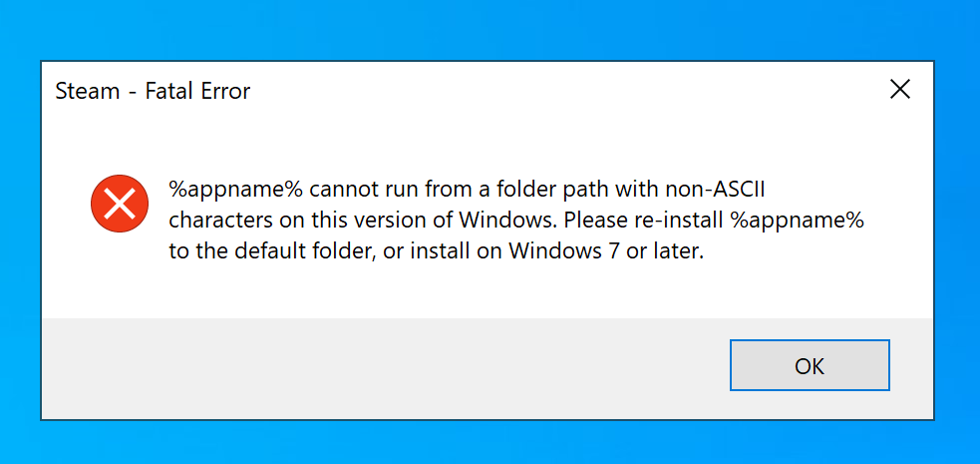
Task: Click the Fatal Error title text
Action: point(197,92)
